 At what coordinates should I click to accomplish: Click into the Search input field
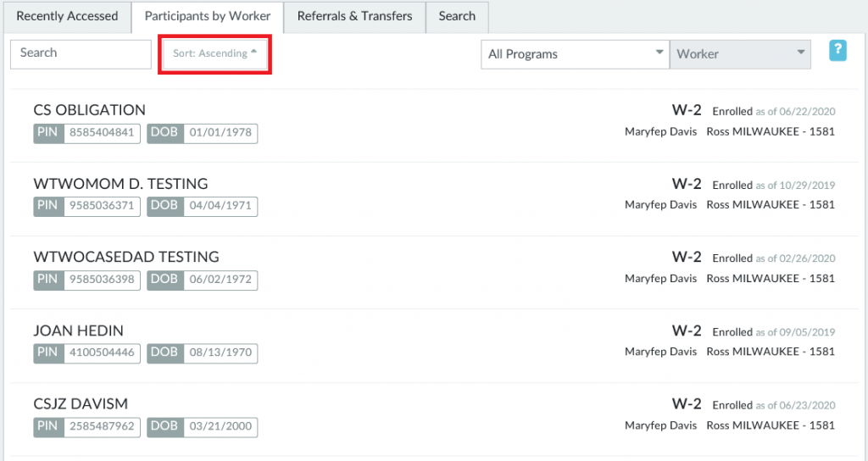pyautogui.click(x=81, y=53)
